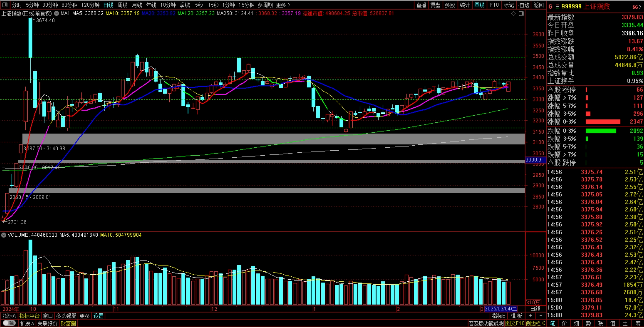Select 细 detail tab in side panel

(x=577, y=323)
